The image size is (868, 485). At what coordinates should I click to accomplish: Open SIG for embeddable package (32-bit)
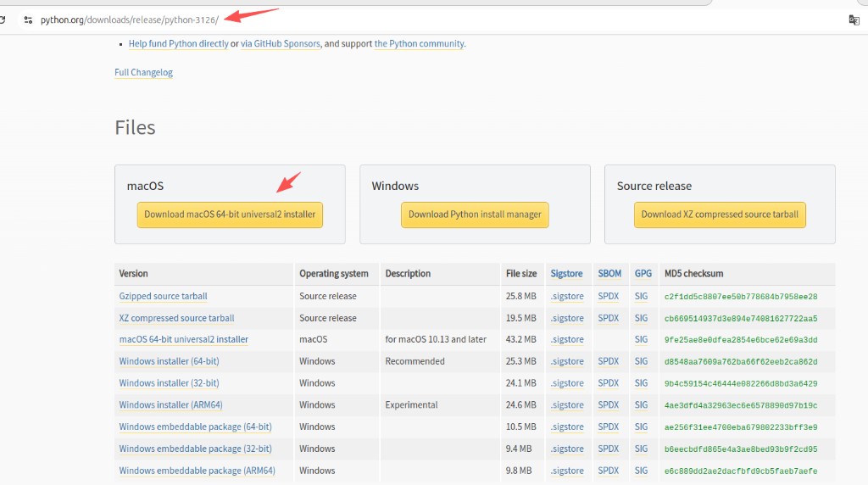point(641,449)
